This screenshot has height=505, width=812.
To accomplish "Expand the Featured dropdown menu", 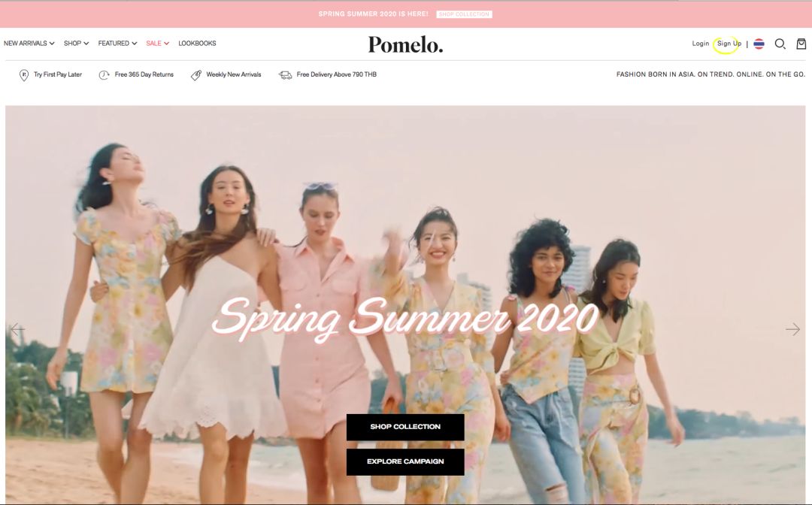I will pos(117,44).
